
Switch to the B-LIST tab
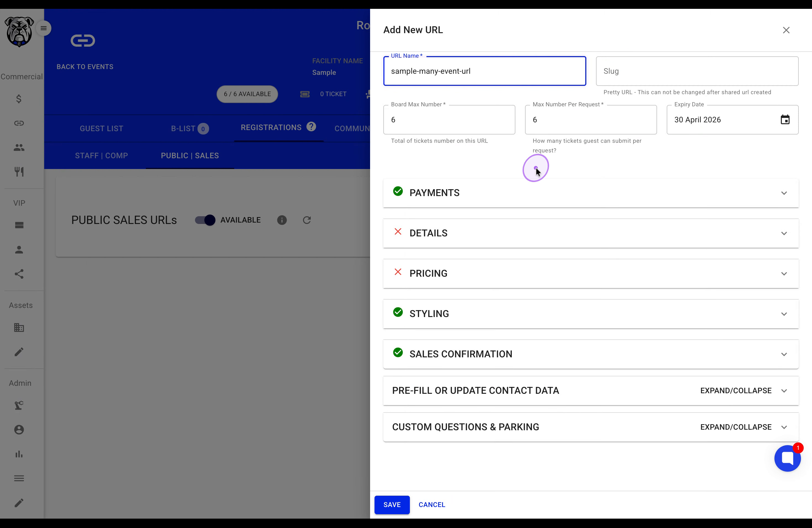(190, 129)
